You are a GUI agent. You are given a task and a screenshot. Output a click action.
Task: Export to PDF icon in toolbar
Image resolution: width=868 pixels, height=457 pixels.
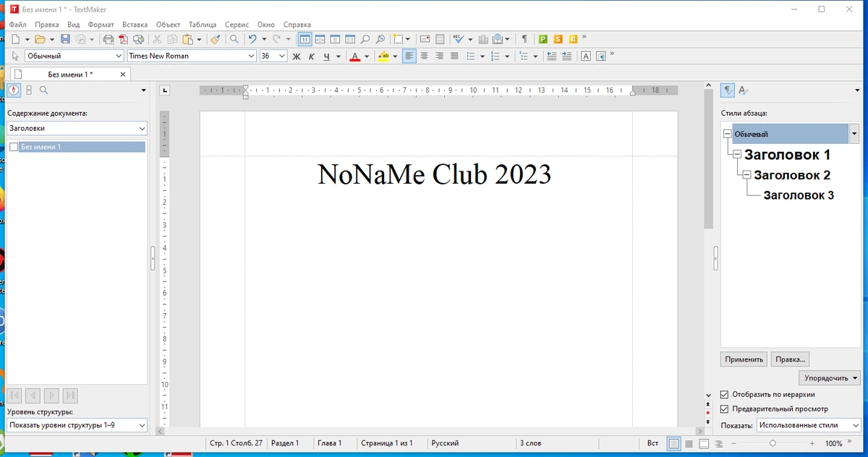coord(123,39)
